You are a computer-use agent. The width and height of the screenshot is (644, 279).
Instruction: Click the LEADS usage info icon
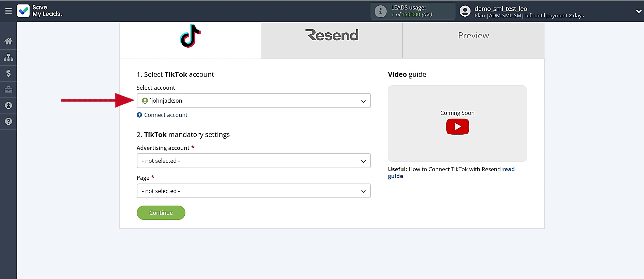[x=380, y=12]
